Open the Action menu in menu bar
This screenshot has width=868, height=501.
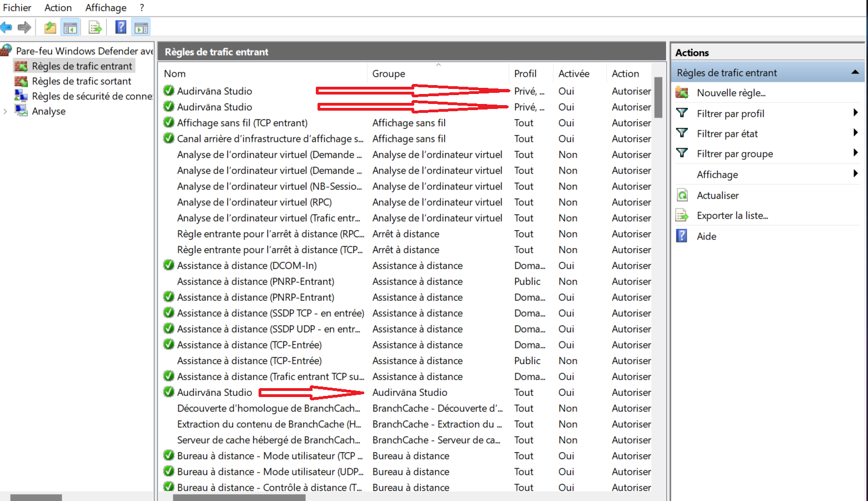(58, 8)
